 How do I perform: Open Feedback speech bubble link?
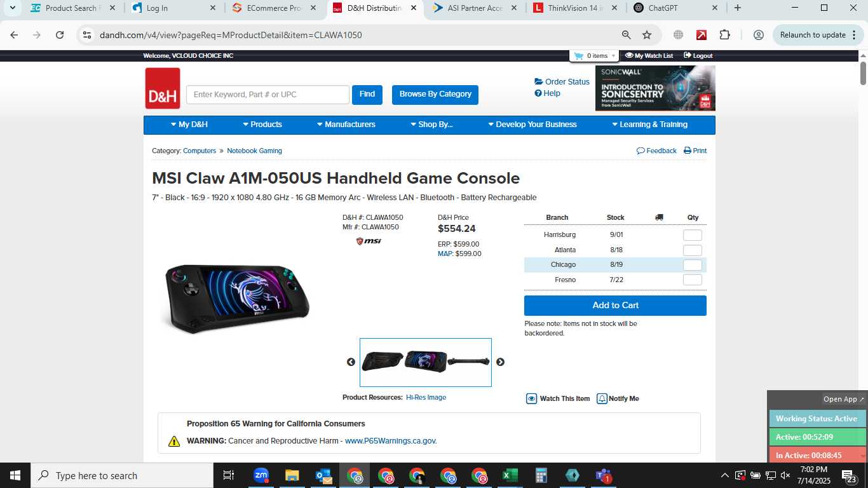656,151
